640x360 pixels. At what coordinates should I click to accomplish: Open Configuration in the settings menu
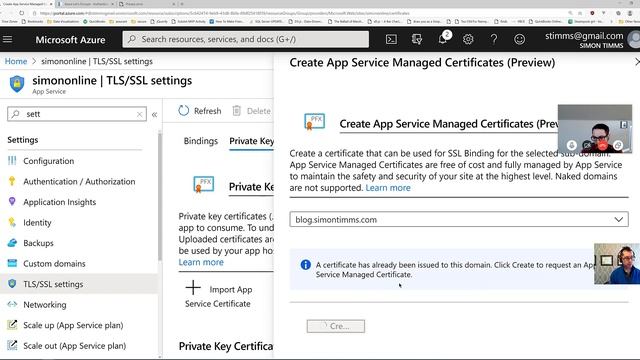click(49, 161)
